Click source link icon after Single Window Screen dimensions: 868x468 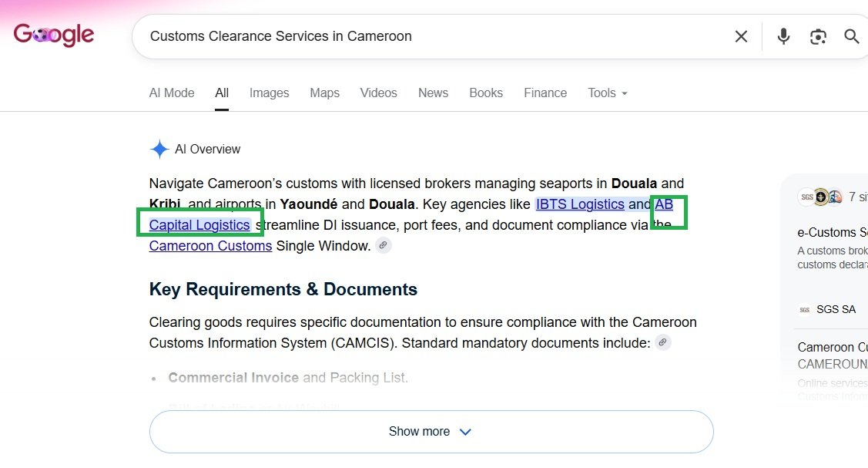[383, 245]
